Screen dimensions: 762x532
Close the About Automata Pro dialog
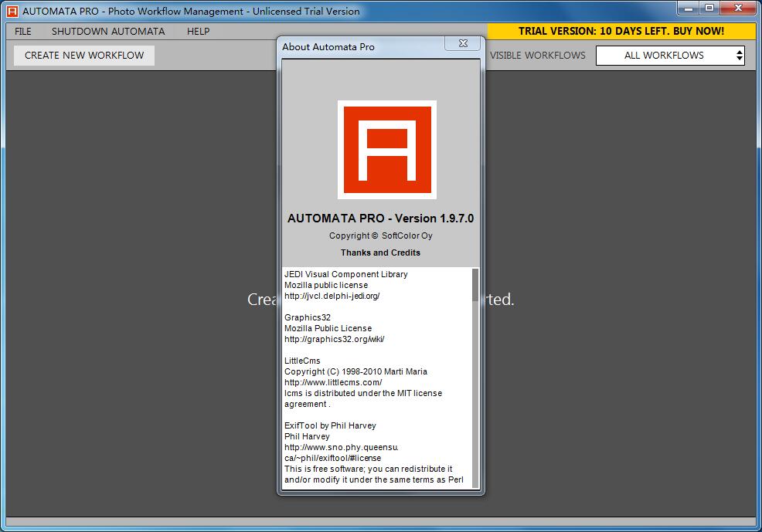coord(462,44)
